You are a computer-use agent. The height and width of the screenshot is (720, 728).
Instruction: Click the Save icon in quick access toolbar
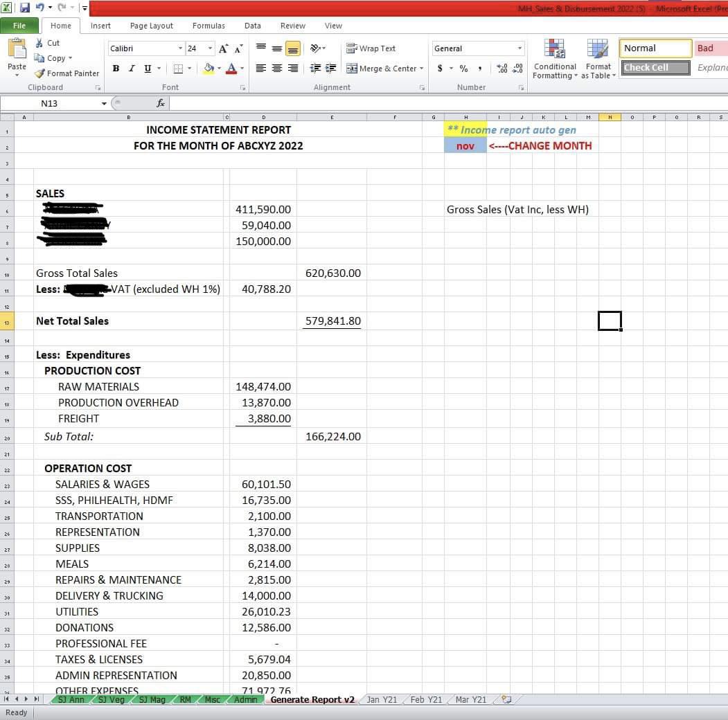coord(24,8)
